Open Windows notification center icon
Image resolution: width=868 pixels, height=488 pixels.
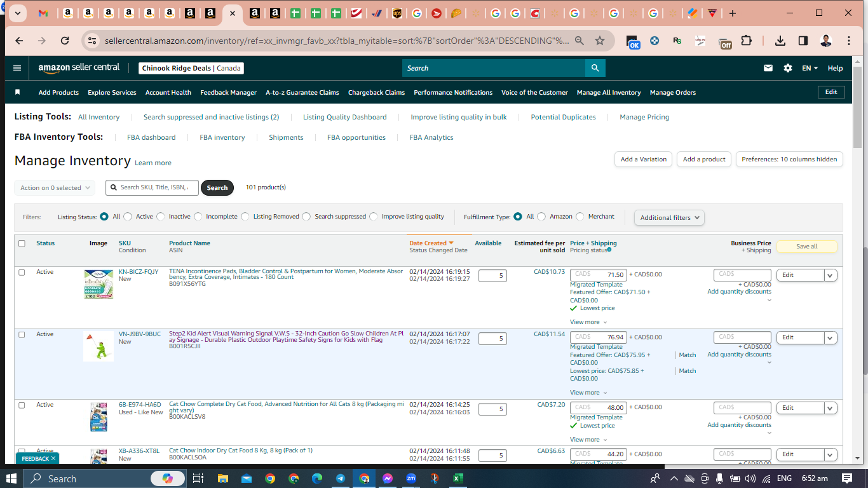click(x=847, y=478)
